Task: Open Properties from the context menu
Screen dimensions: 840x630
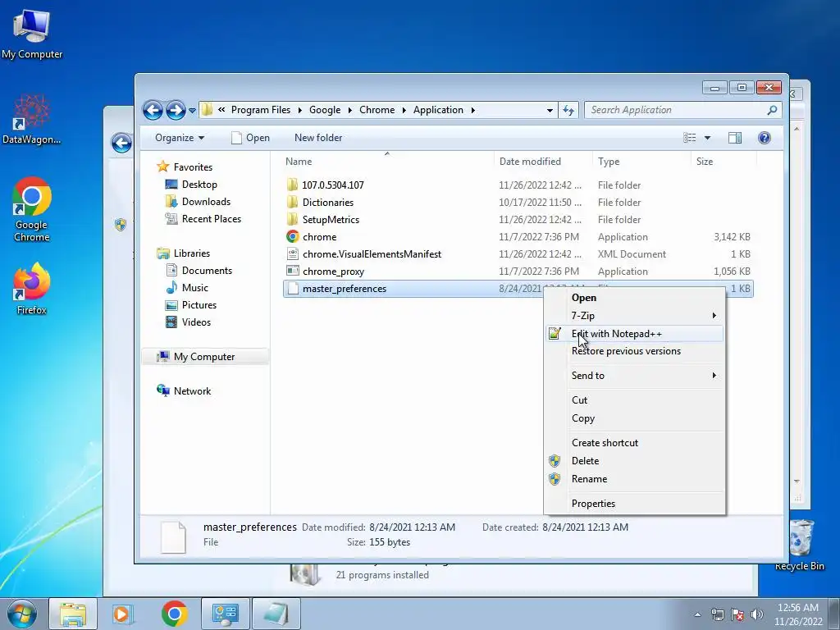Action: pos(634,504)
